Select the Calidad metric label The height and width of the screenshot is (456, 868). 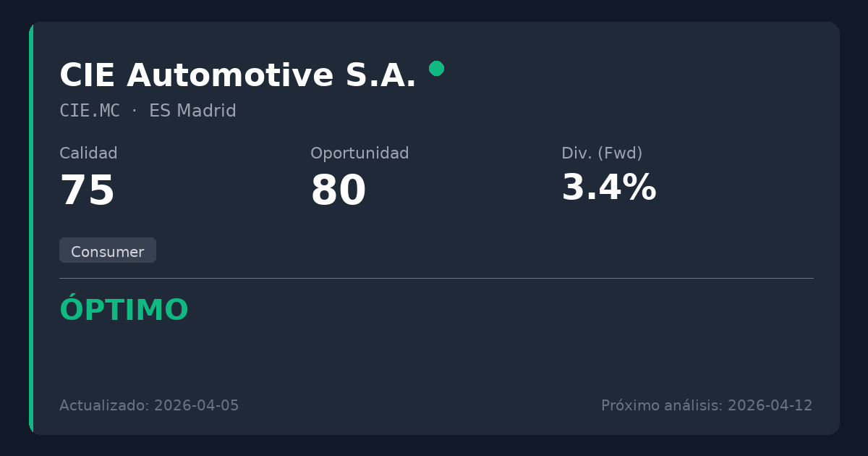[88, 153]
